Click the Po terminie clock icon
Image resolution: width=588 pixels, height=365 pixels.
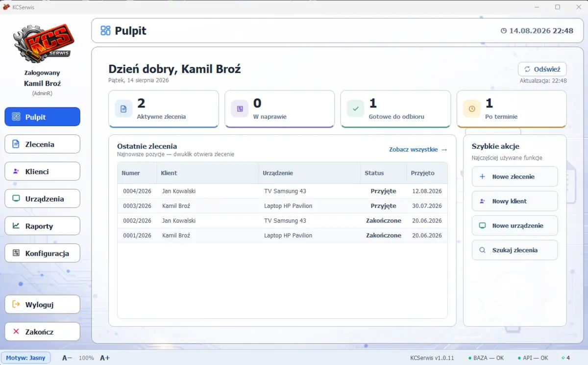coord(472,109)
